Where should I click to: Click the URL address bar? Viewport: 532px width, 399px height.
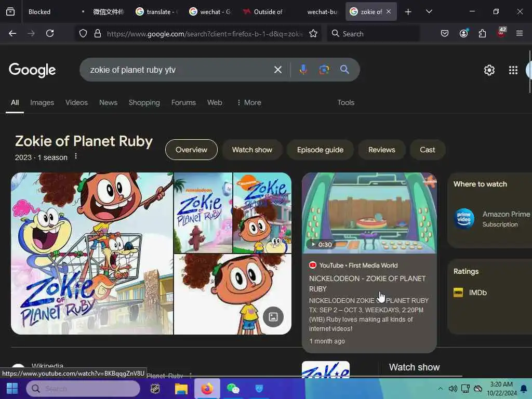point(205,33)
